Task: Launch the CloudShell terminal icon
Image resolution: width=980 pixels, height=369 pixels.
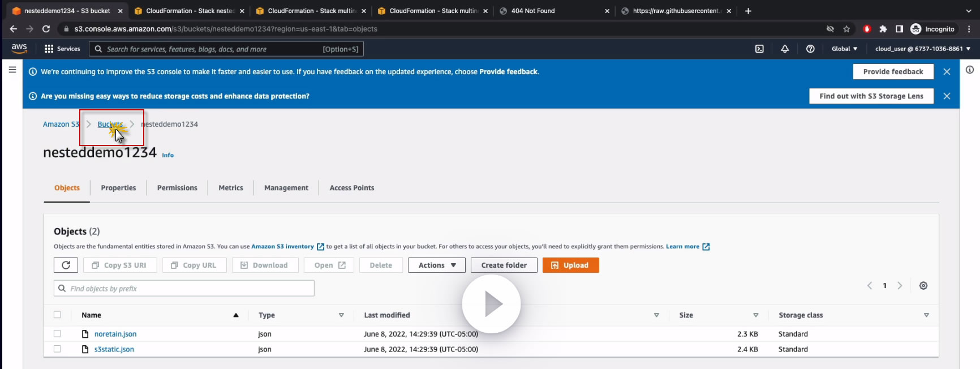Action: pos(759,49)
